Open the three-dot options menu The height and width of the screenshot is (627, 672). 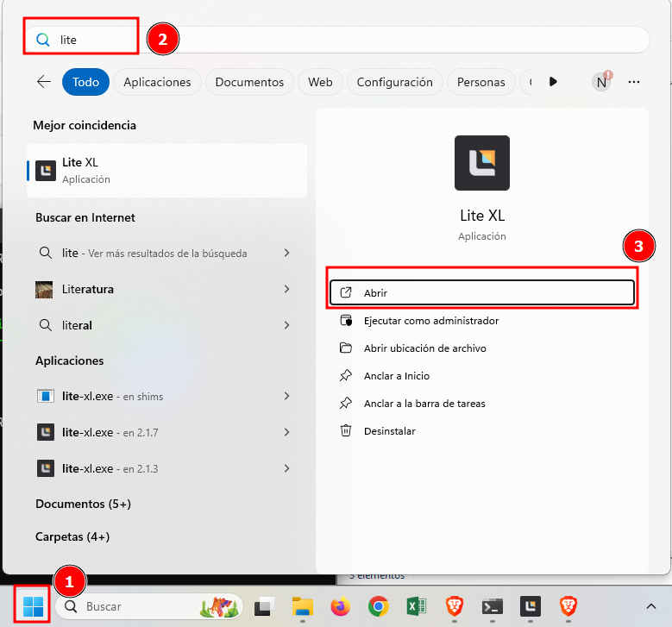pos(634,82)
